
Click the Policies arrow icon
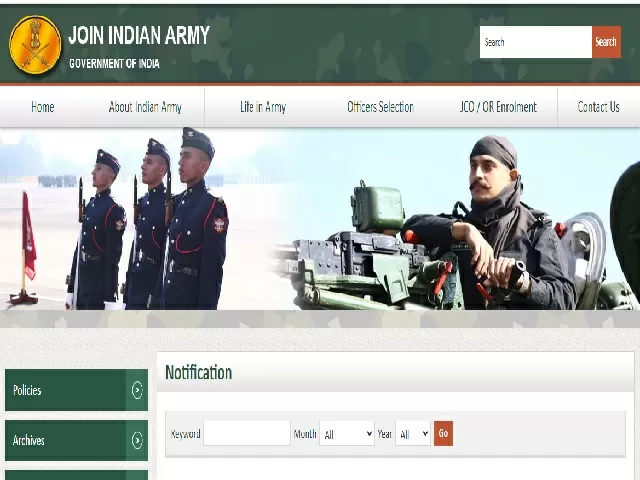(x=137, y=391)
